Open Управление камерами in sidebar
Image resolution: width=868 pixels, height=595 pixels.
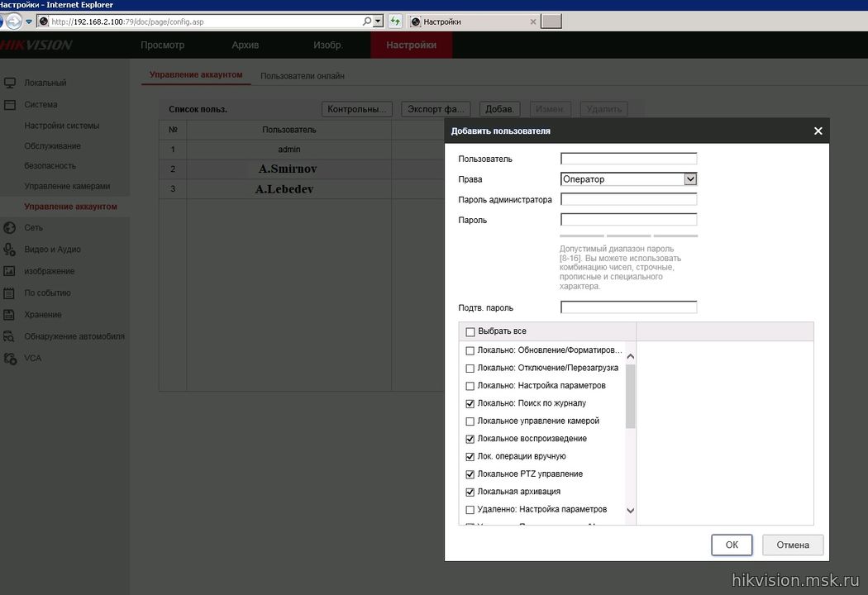coord(67,186)
